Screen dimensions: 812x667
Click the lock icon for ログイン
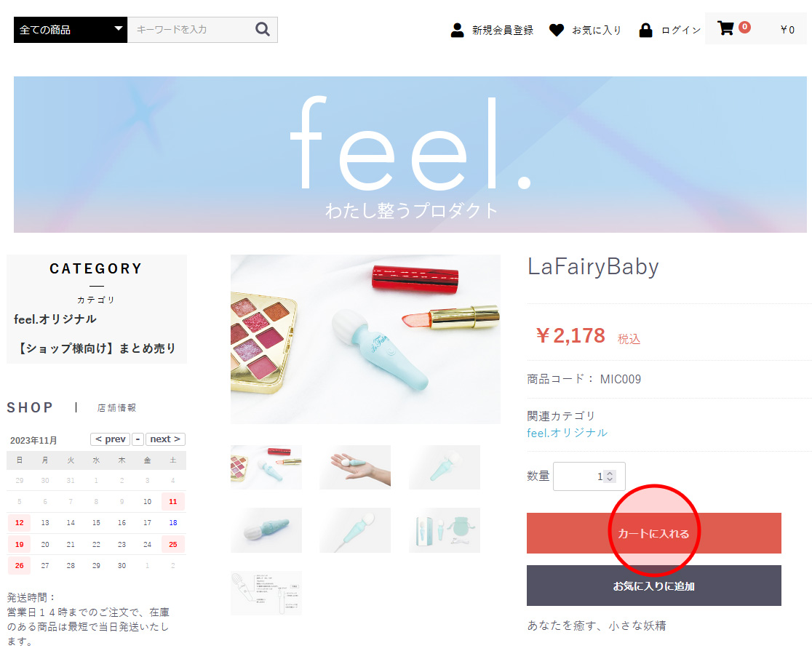tap(645, 30)
